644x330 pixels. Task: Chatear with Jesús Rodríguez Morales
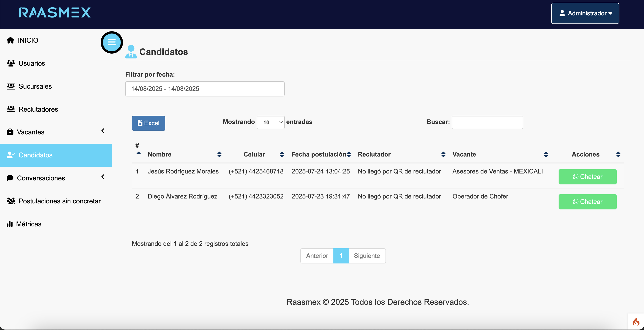tap(587, 177)
